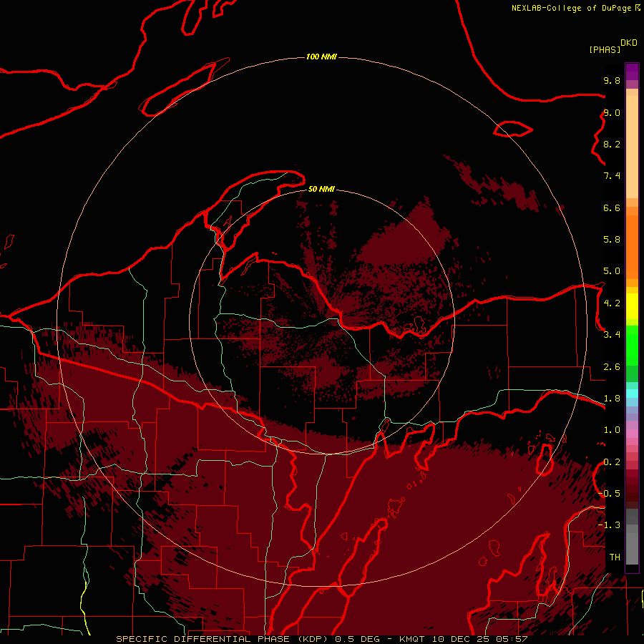Click the 5.8 value on the color scale

click(612, 240)
